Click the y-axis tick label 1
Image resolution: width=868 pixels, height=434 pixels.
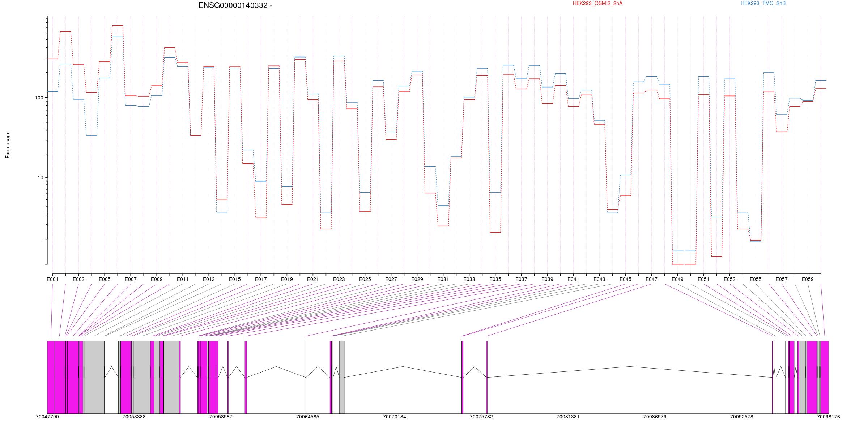point(42,239)
